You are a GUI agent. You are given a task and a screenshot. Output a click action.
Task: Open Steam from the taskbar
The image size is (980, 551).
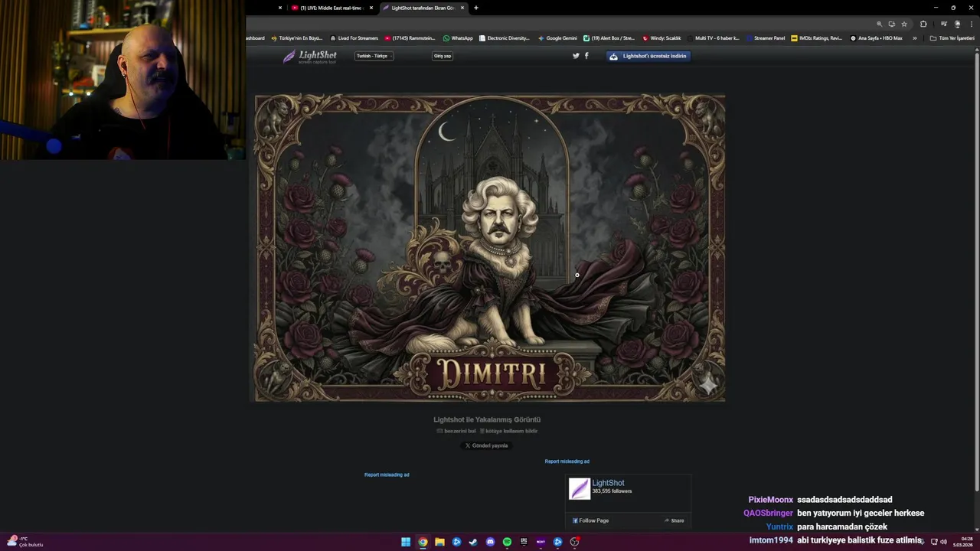(473, 542)
